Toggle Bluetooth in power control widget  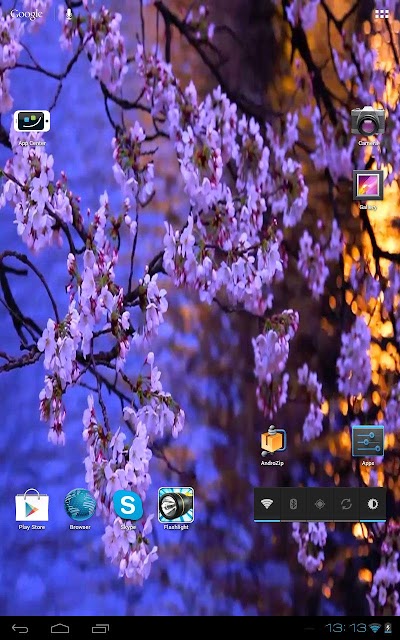(293, 504)
